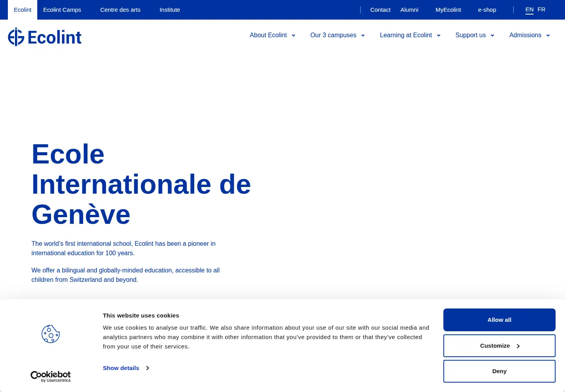Open the Customize cookie settings button

tap(499, 346)
